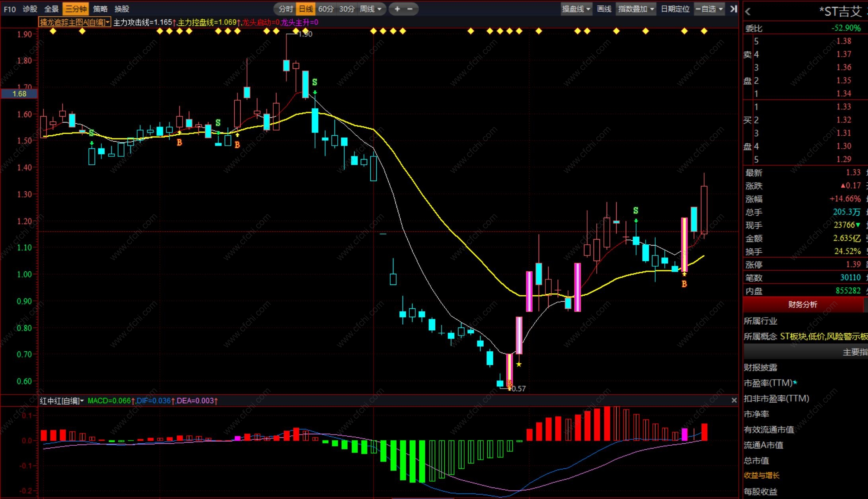Open the F10 company info menu

tap(10, 9)
